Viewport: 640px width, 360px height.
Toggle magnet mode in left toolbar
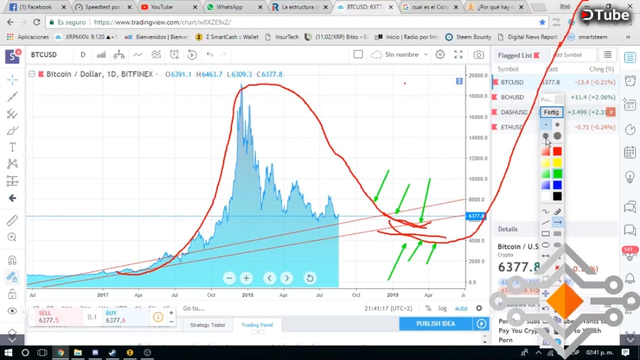[12, 260]
